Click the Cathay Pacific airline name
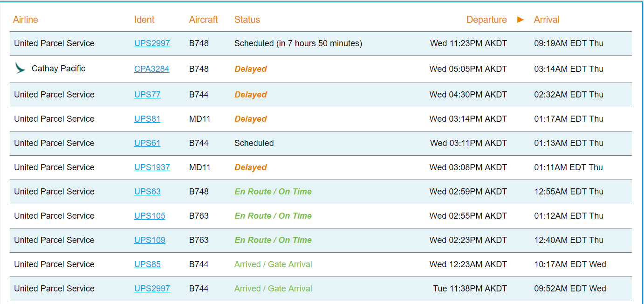 point(58,69)
